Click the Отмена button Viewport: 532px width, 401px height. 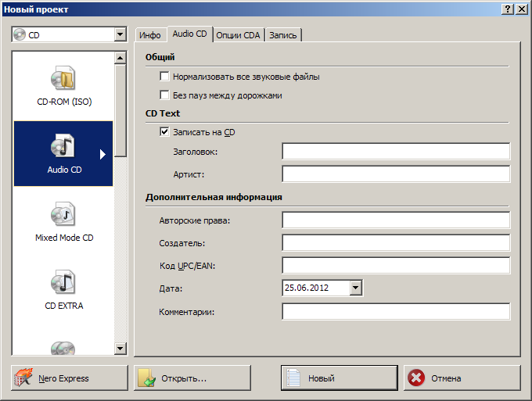(x=462, y=378)
